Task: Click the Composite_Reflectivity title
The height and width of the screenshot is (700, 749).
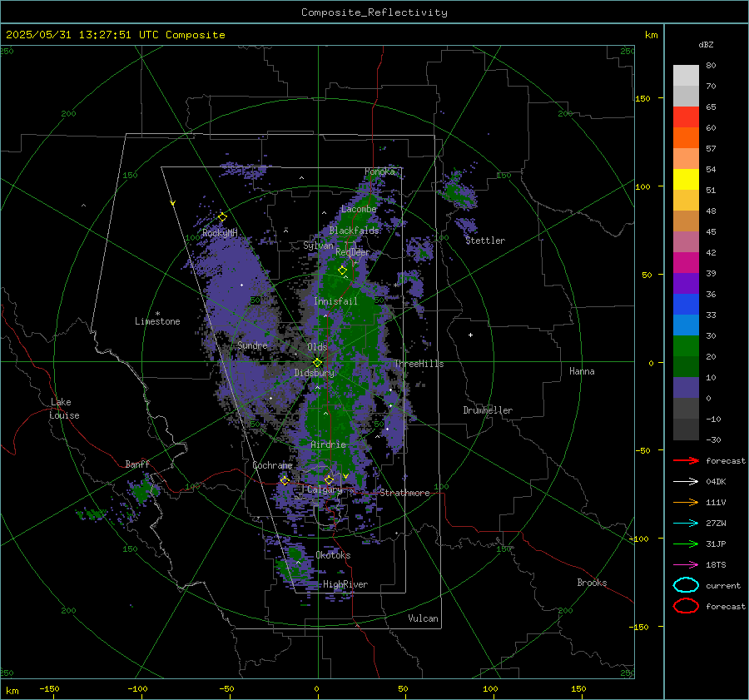Action: coord(374,12)
